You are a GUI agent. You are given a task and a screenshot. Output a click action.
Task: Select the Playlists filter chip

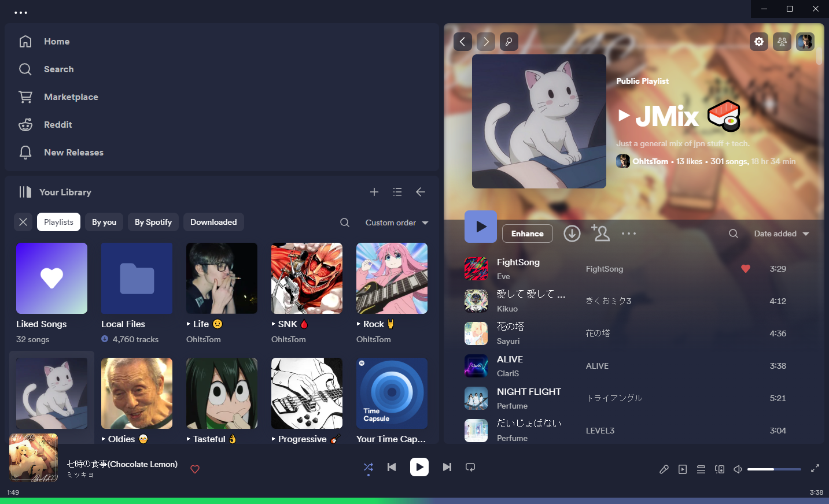click(59, 222)
